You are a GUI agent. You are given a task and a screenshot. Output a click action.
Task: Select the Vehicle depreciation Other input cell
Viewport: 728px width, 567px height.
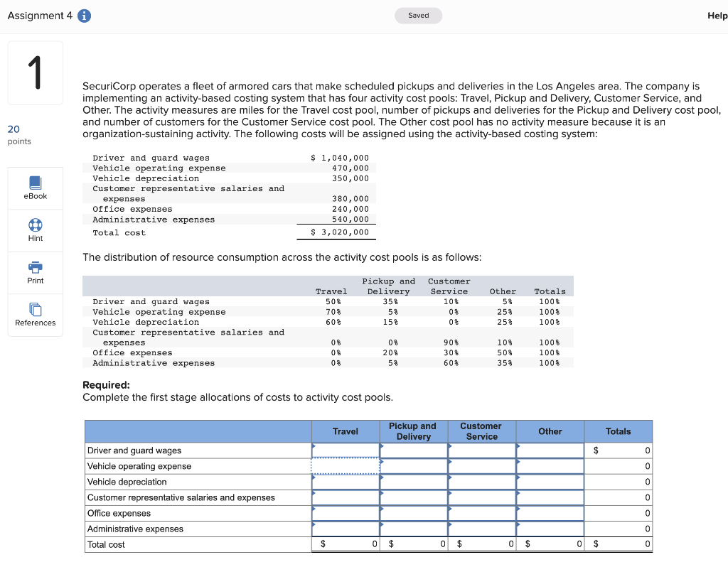click(x=550, y=482)
